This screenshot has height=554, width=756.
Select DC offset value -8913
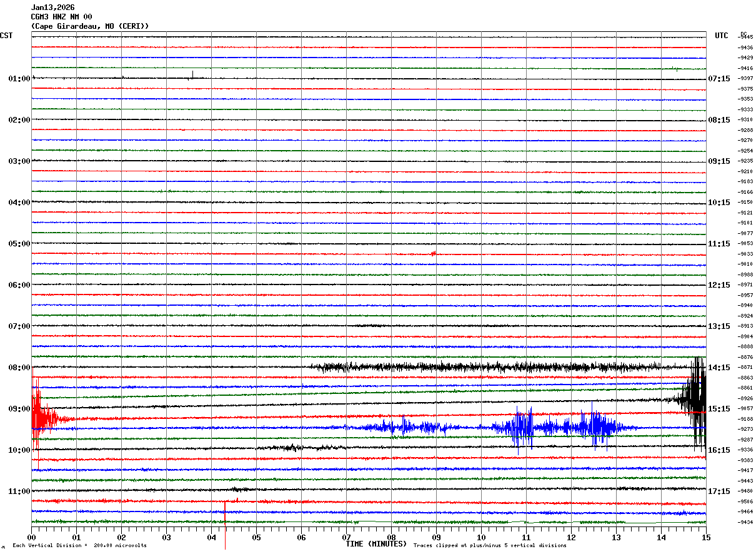click(746, 326)
